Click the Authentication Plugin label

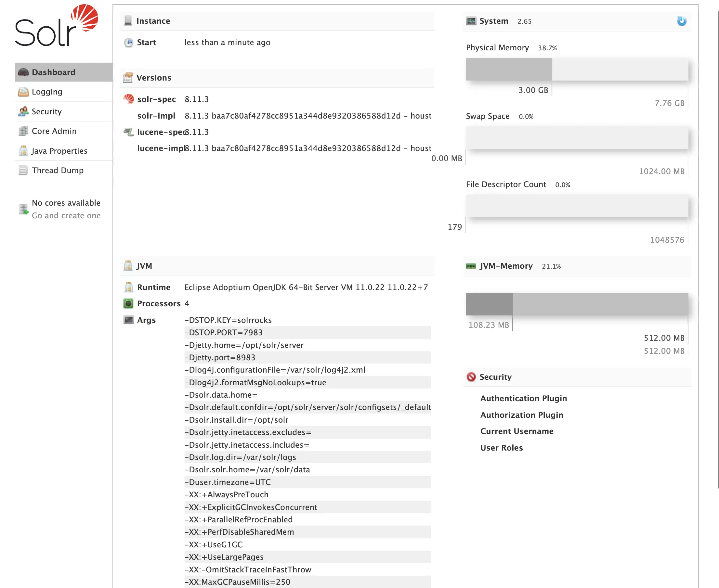pos(524,398)
